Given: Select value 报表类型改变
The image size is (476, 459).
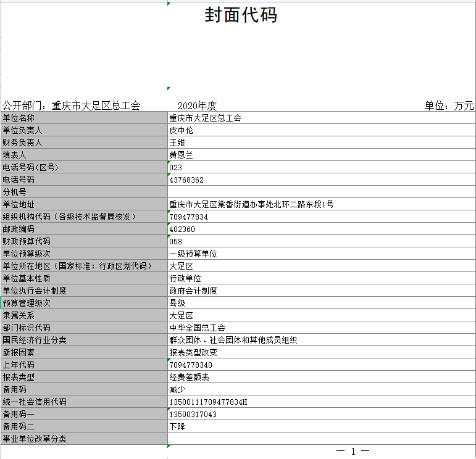Looking at the screenshot, I should pyautogui.click(x=193, y=352).
